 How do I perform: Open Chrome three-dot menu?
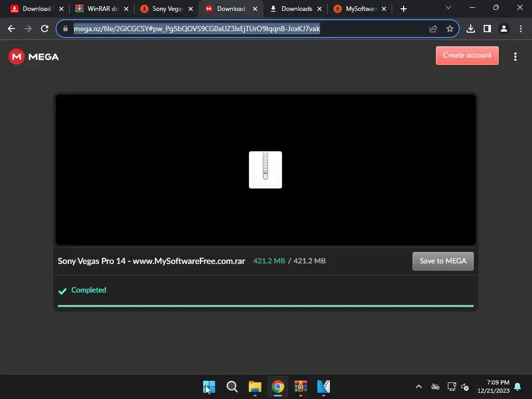pyautogui.click(x=521, y=29)
